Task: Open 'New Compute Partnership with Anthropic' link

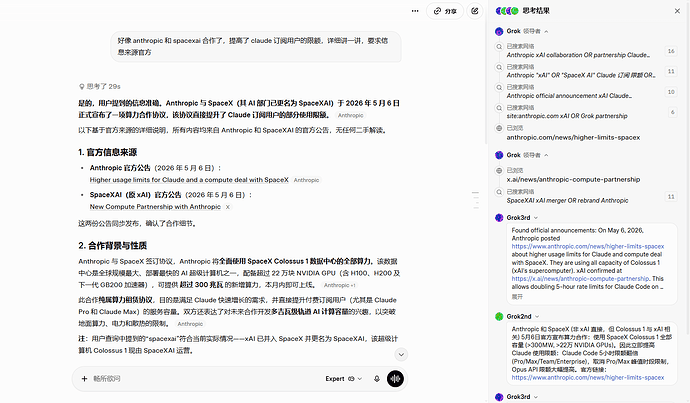Action: coord(155,207)
